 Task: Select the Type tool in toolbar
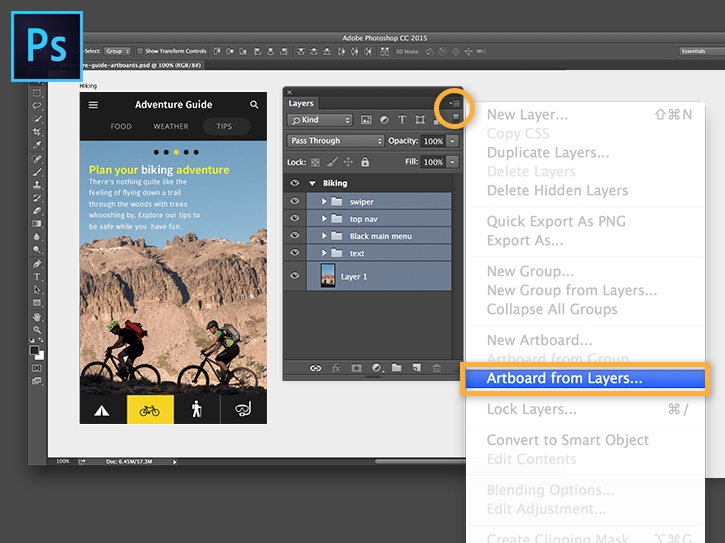pyautogui.click(x=37, y=277)
